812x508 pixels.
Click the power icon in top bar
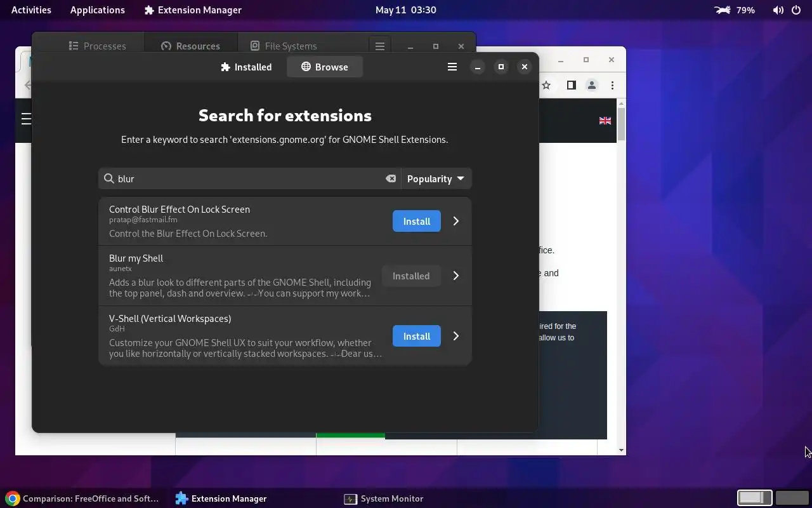pos(796,10)
